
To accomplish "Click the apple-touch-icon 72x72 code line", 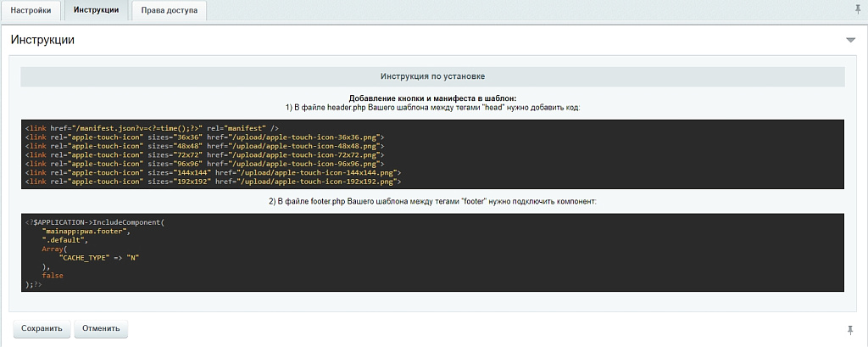I will 205,154.
